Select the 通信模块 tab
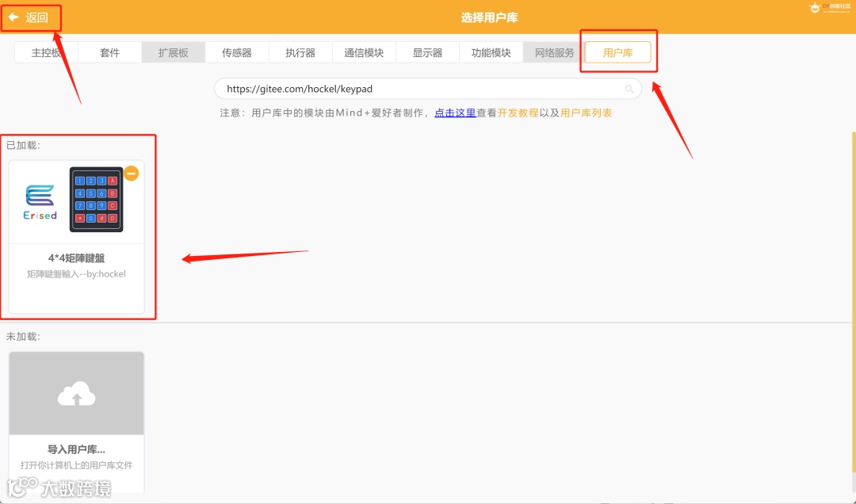856x504 pixels. tap(364, 52)
